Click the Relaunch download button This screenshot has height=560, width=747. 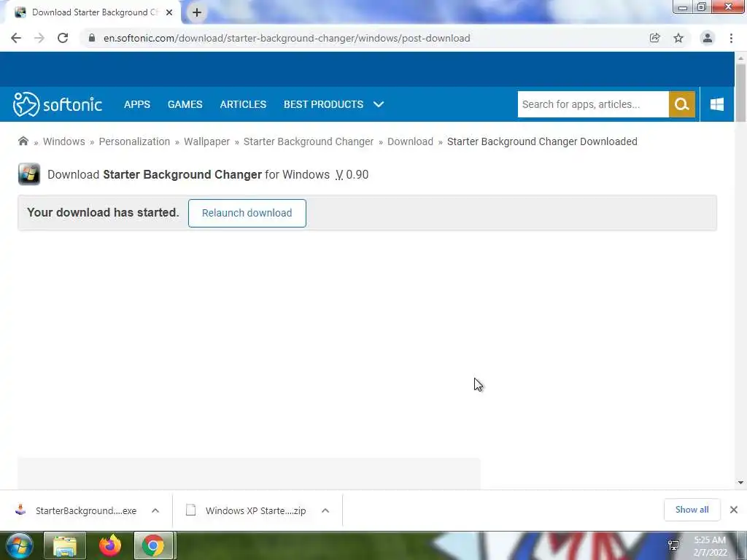click(x=247, y=213)
